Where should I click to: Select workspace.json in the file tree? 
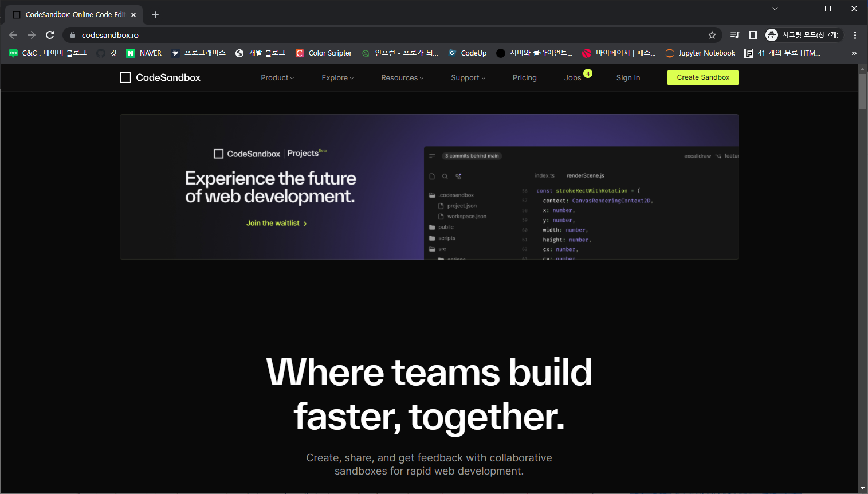pyautogui.click(x=462, y=217)
